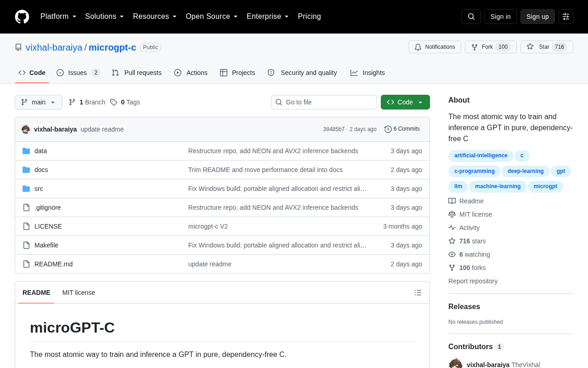This screenshot has height=368, width=588.
Task: Switch to the Issues tab
Action: [x=79, y=73]
